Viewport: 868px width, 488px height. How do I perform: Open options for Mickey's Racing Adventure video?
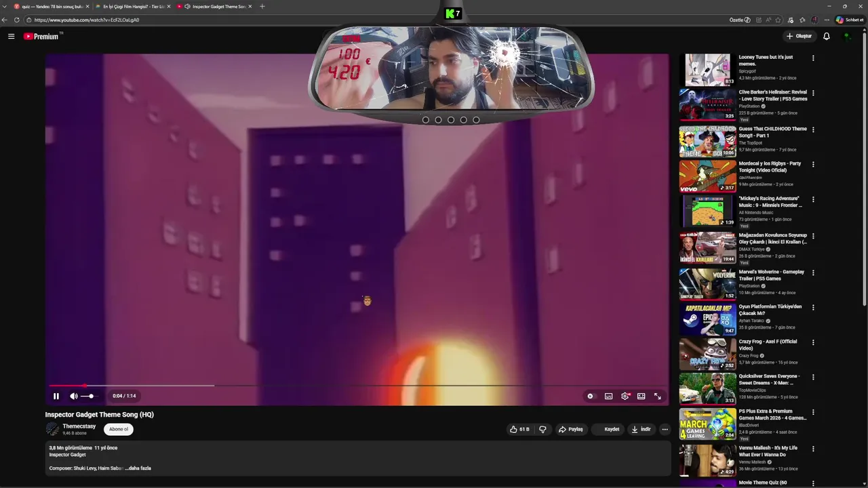[x=813, y=200]
